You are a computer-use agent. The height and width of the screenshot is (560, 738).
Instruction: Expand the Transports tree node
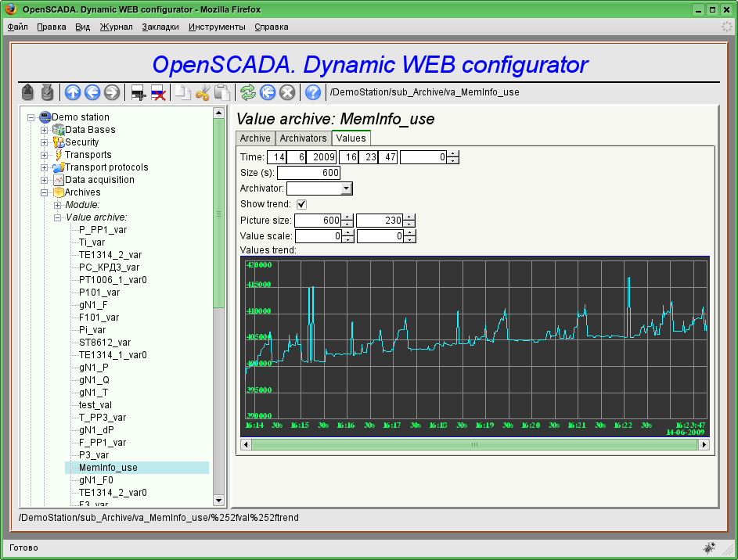pyautogui.click(x=45, y=155)
